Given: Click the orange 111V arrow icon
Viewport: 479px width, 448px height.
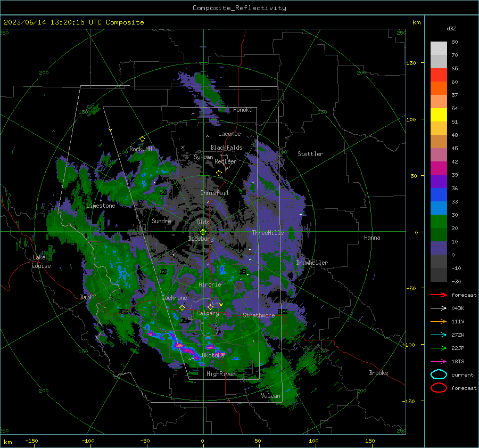Looking at the screenshot, I should [x=439, y=321].
